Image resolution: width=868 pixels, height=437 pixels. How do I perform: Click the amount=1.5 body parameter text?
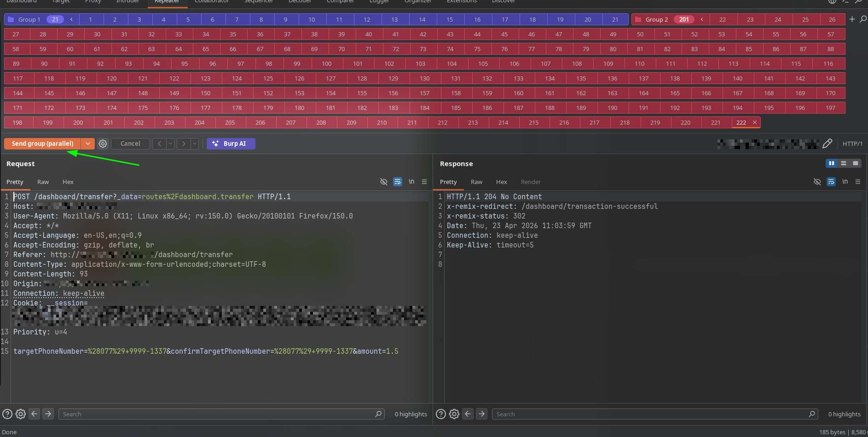click(378, 351)
